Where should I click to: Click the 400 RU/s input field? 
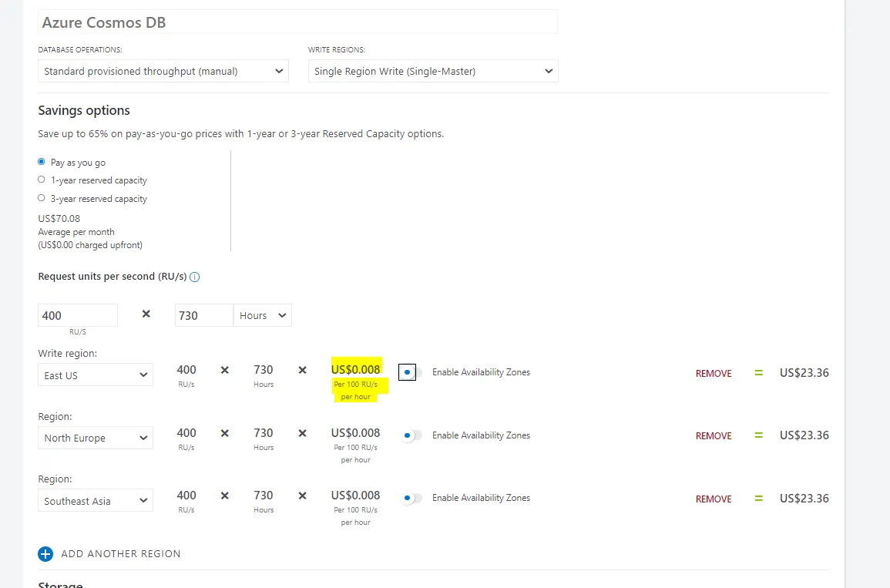[x=78, y=315]
